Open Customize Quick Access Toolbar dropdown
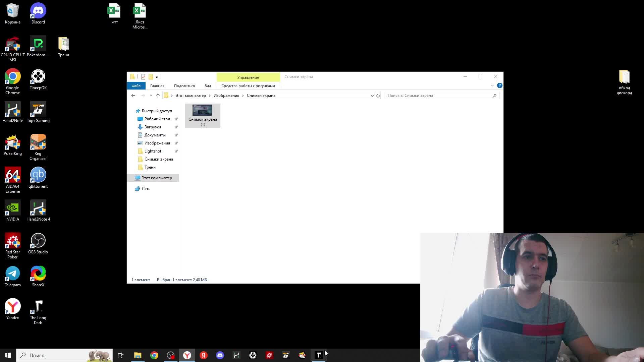The height and width of the screenshot is (362, 644). pos(157,77)
